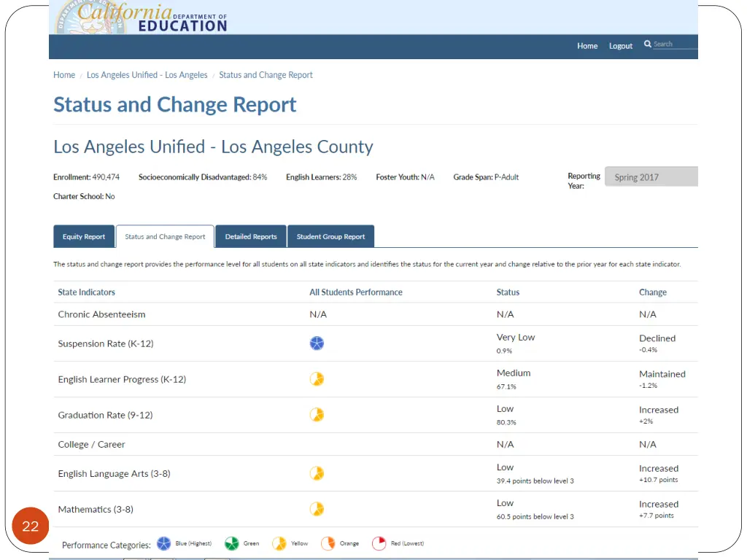Image resolution: width=747 pixels, height=560 pixels.
Task: Click the Status column header
Action: pyautogui.click(x=508, y=292)
